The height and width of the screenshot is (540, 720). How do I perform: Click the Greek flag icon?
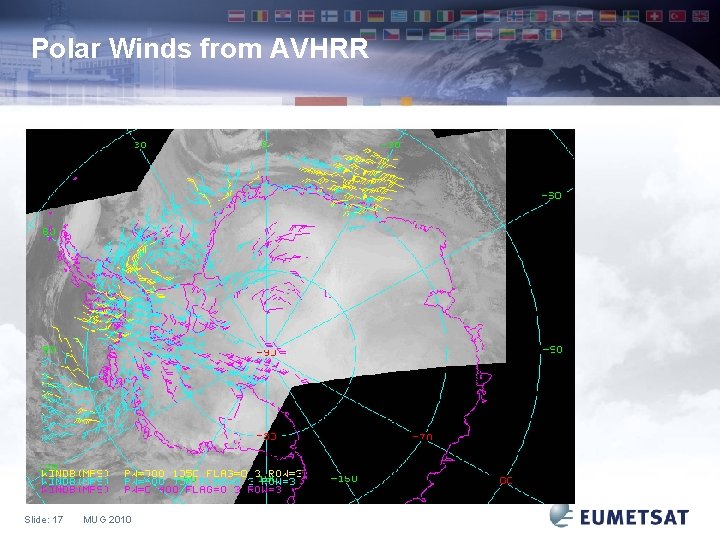tap(399, 17)
